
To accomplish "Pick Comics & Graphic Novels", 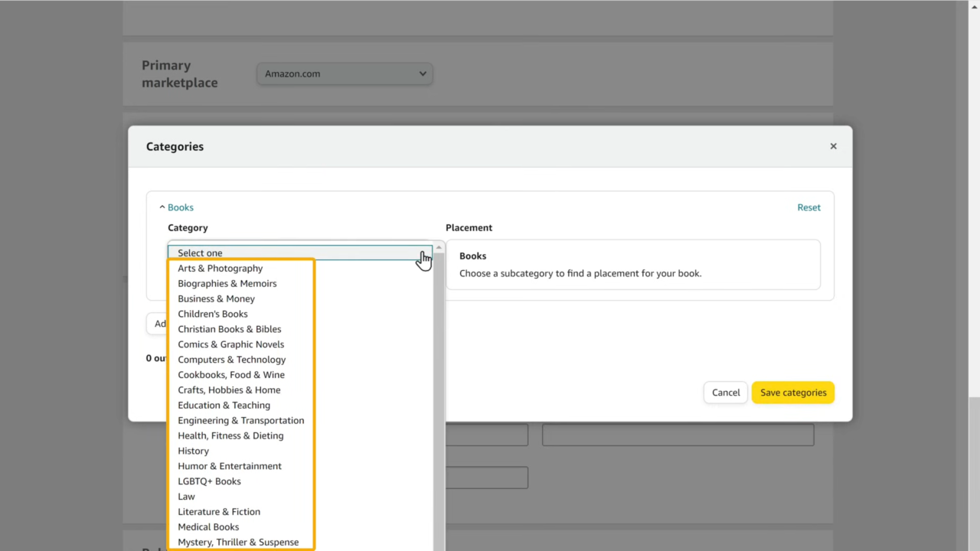I will pos(300,344).
